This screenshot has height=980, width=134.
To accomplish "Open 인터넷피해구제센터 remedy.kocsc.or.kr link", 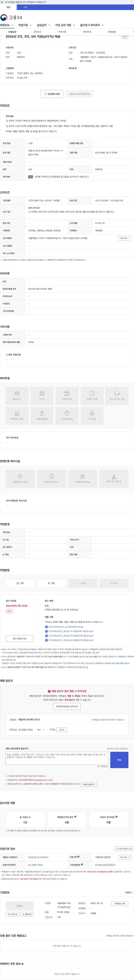I will (x=35, y=780).
